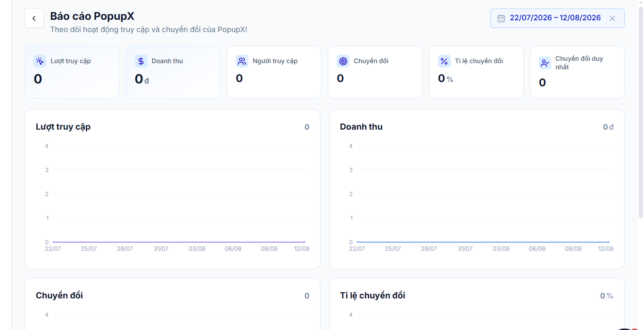Click the Báo cáo PopupX page title
The image size is (644, 330).
coord(92,16)
